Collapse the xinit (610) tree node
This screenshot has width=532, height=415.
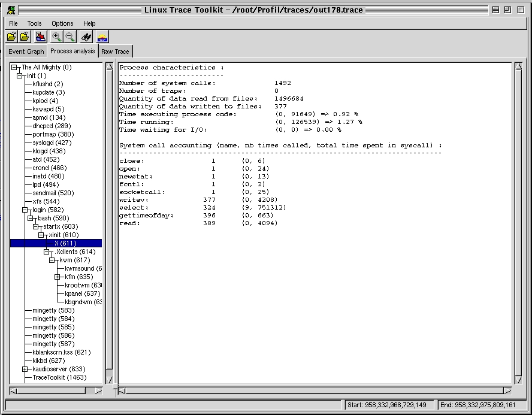coord(41,235)
